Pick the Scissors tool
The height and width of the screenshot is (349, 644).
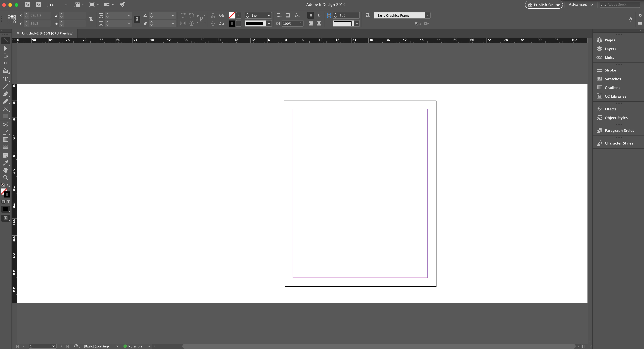pos(5,124)
